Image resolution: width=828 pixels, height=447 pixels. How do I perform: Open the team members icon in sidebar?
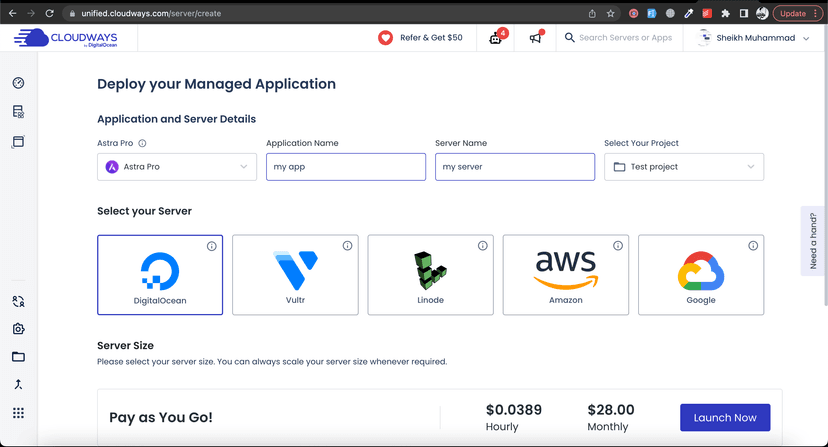click(18, 301)
